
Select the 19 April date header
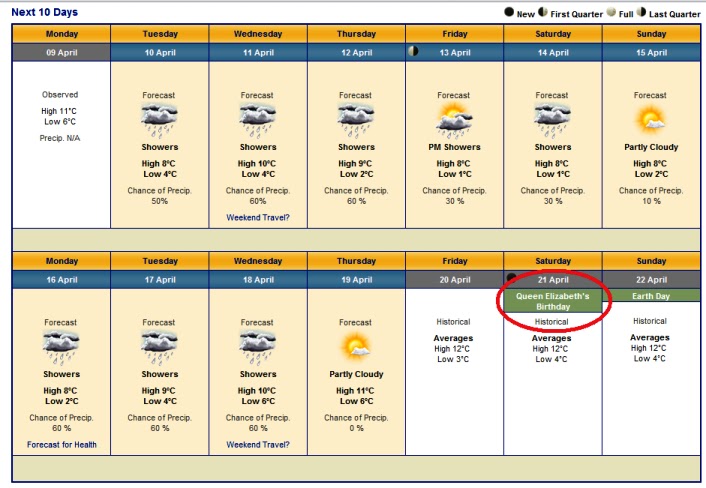click(x=357, y=280)
